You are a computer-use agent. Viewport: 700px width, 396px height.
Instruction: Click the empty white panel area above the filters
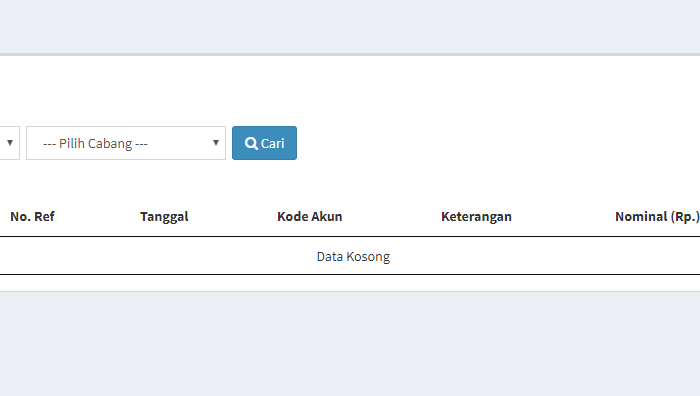[x=350, y=89]
